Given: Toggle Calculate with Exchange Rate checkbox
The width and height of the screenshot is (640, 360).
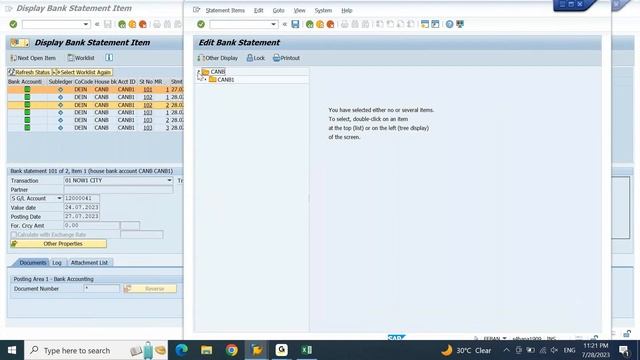Looking at the screenshot, I should click(x=14, y=235).
